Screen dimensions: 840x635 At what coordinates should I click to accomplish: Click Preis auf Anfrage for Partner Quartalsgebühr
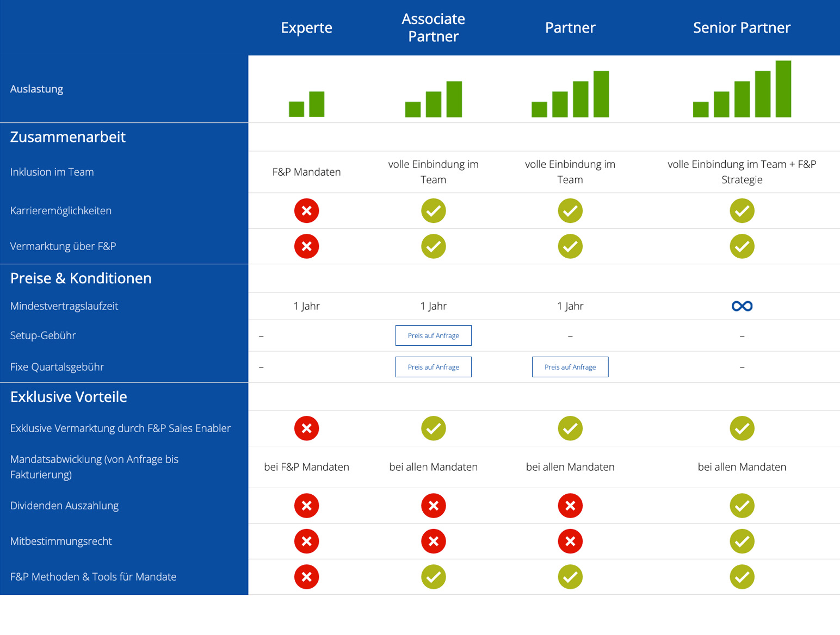tap(570, 367)
